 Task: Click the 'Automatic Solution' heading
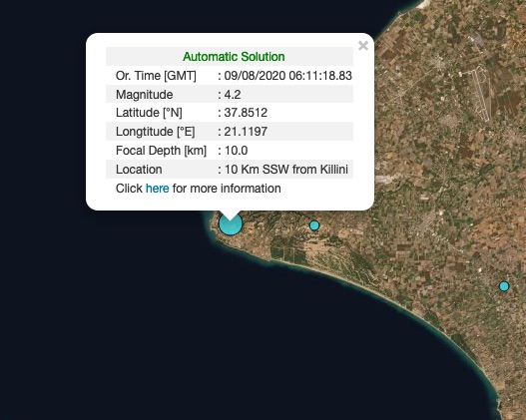pos(234,57)
